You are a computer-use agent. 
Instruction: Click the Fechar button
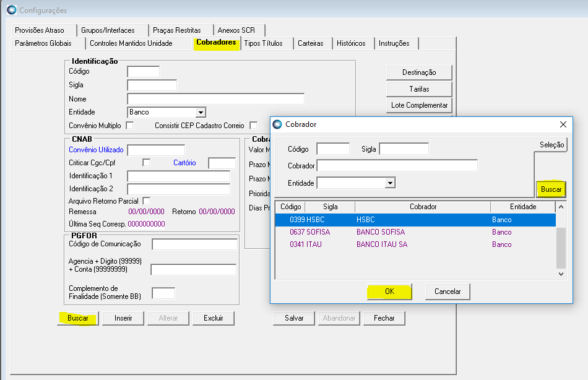[x=384, y=318]
